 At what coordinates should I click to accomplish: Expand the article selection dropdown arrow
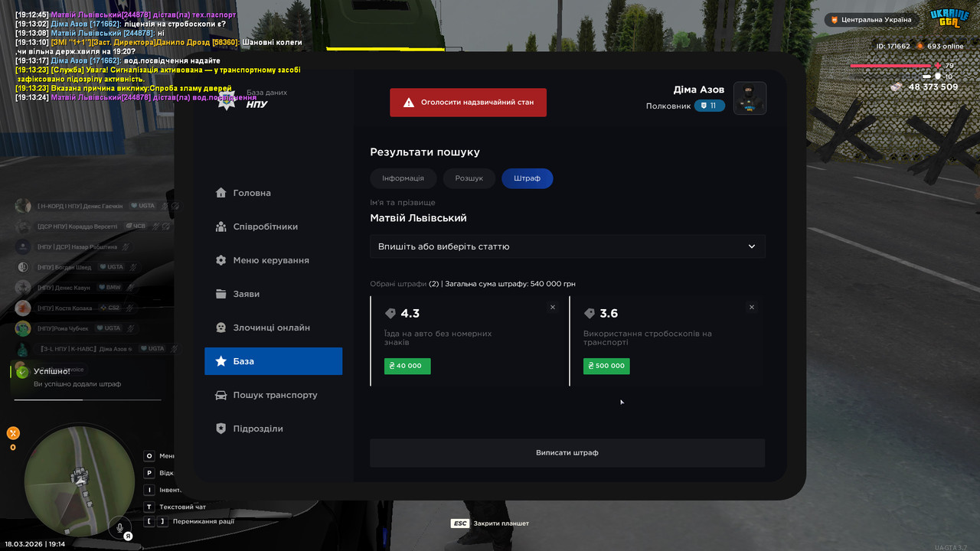click(x=752, y=246)
